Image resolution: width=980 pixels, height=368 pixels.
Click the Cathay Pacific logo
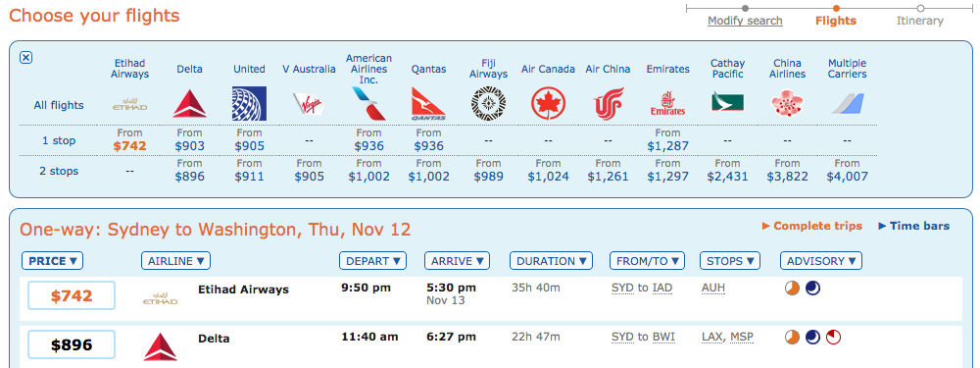point(727,102)
